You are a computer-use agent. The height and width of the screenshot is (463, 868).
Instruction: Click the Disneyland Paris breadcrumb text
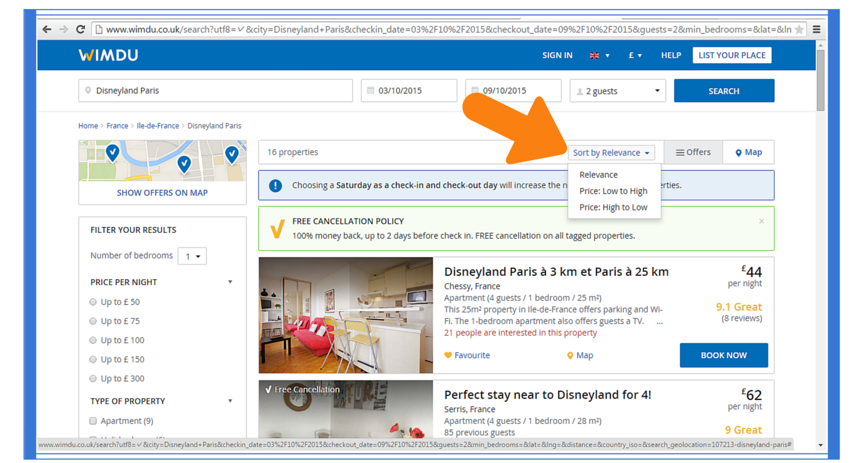214,126
